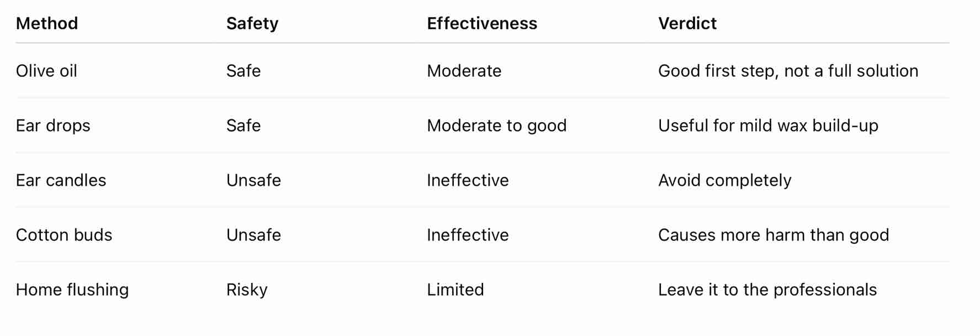Click the Risky safety cell
This screenshot has width=980, height=336.
point(247,290)
